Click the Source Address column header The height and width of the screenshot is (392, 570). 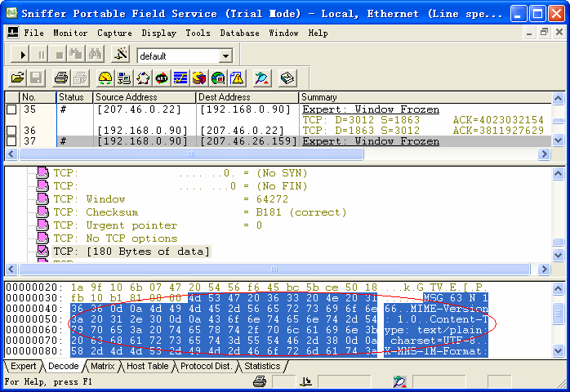(144, 98)
